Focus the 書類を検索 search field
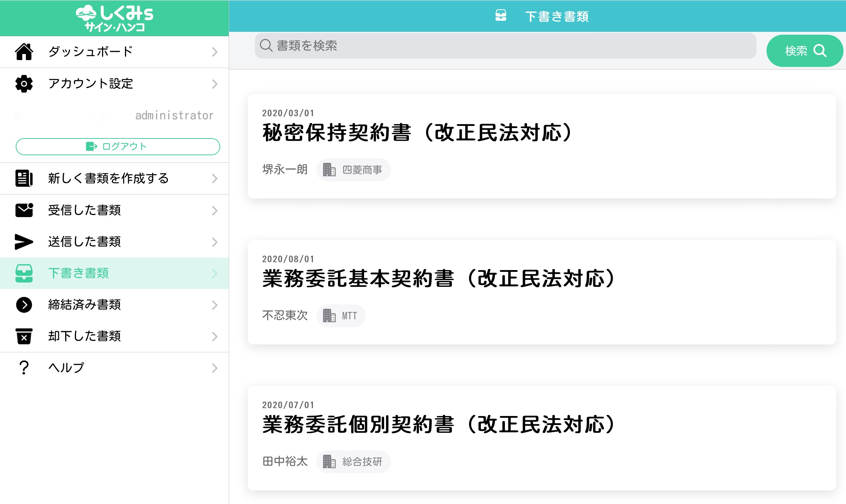Image resolution: width=846 pixels, height=504 pixels. (506, 46)
